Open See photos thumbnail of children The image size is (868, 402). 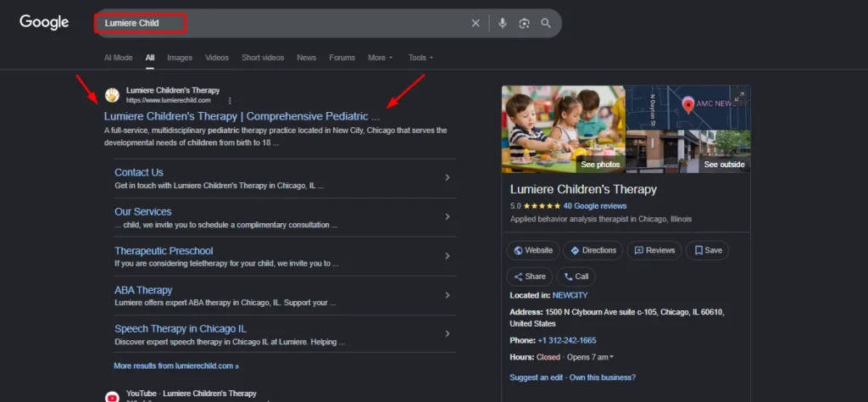pyautogui.click(x=564, y=129)
